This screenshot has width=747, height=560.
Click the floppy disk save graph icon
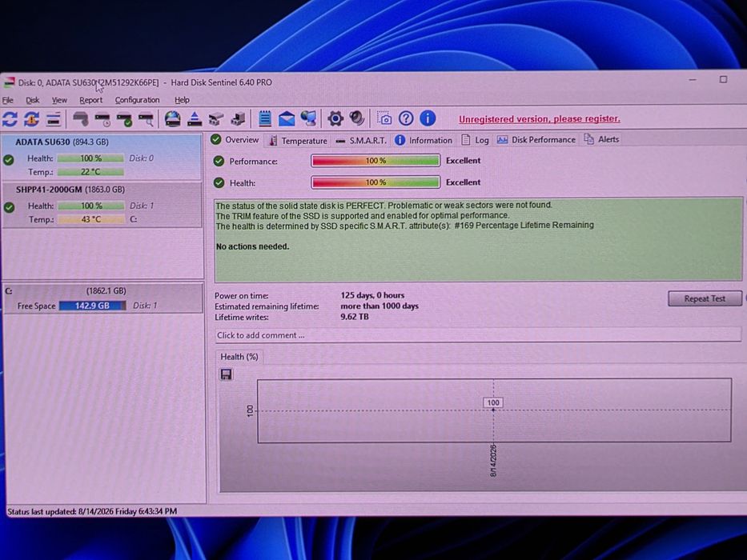[227, 374]
